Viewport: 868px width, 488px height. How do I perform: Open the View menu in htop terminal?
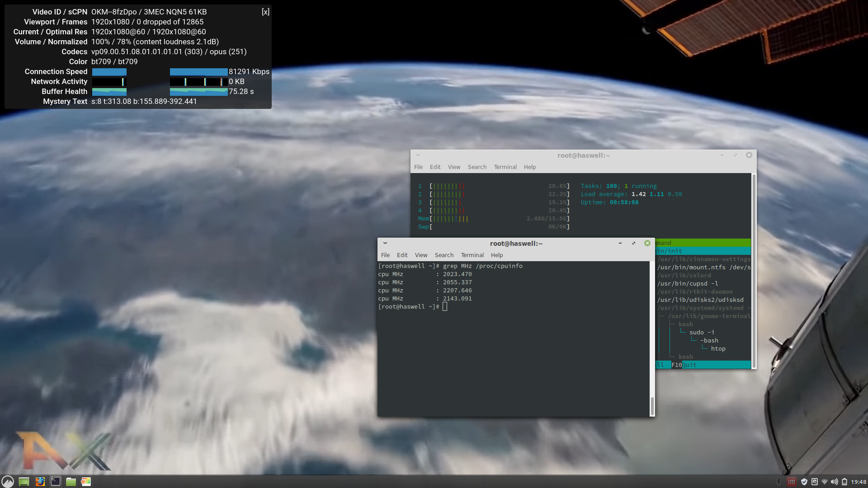[454, 167]
